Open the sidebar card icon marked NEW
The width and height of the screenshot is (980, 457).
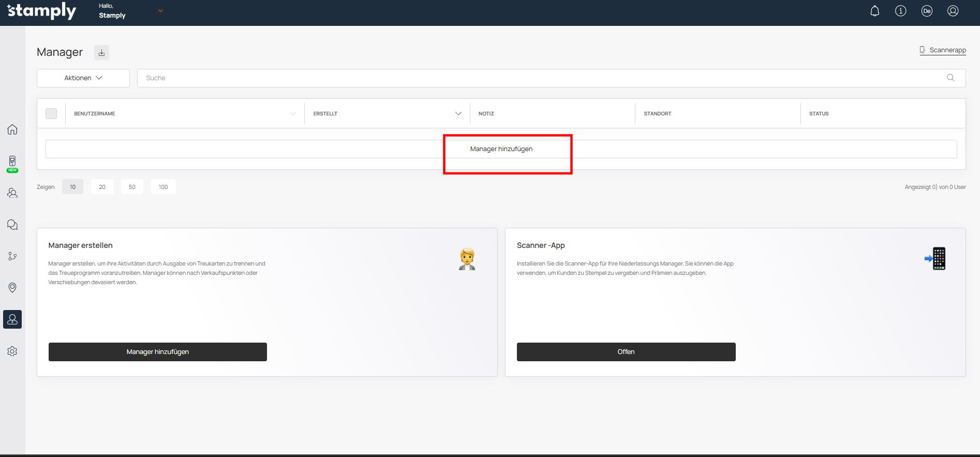12,163
